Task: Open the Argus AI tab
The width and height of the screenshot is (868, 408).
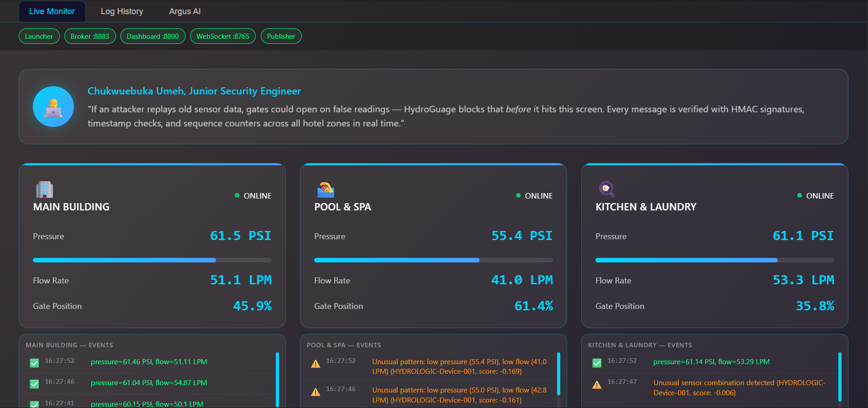Action: 185,11
